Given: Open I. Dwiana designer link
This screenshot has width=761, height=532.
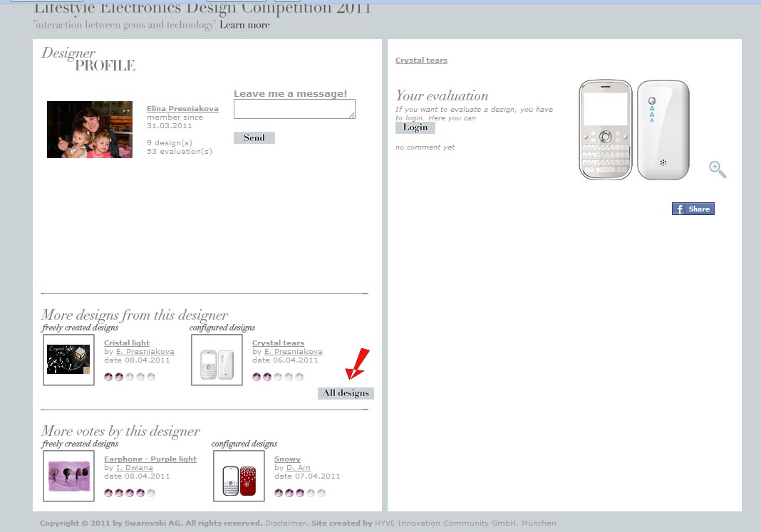Looking at the screenshot, I should coord(135,467).
